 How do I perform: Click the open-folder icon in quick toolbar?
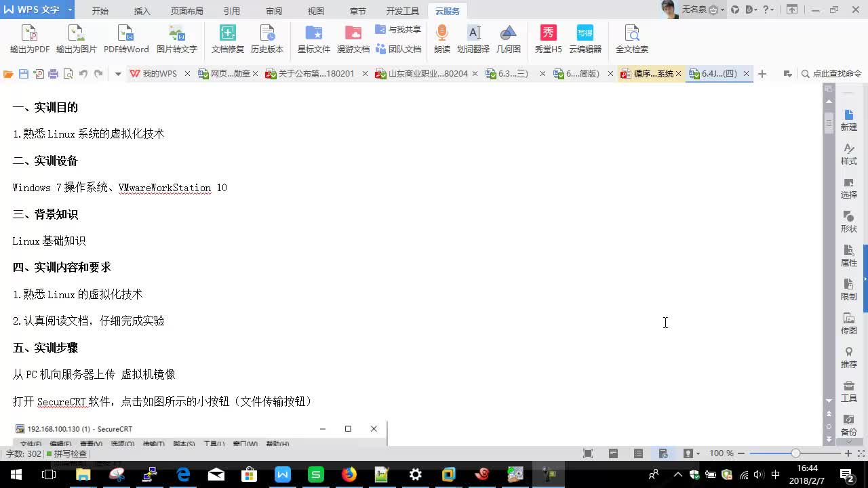coord(9,74)
